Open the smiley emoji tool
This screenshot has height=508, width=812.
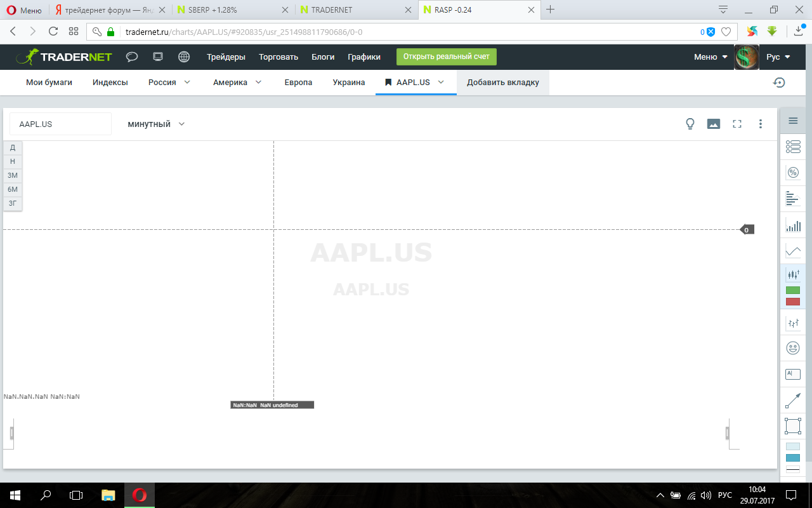coord(793,348)
